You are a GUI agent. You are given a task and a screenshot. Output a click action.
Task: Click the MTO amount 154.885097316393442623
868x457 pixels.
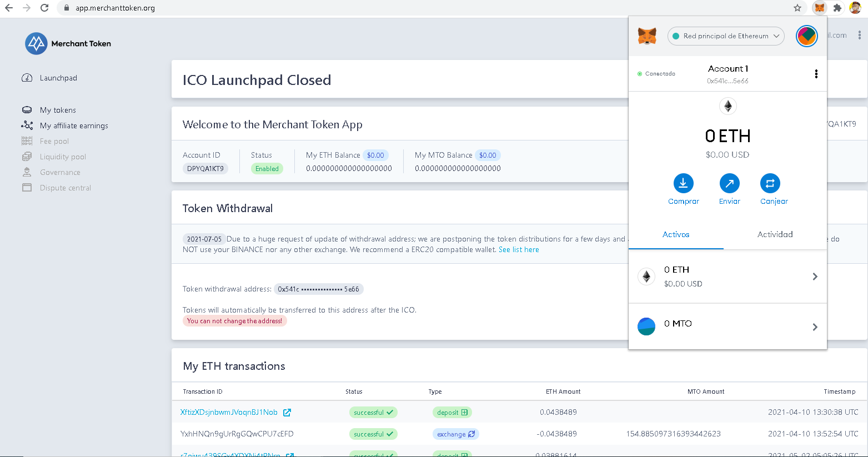[673, 434]
